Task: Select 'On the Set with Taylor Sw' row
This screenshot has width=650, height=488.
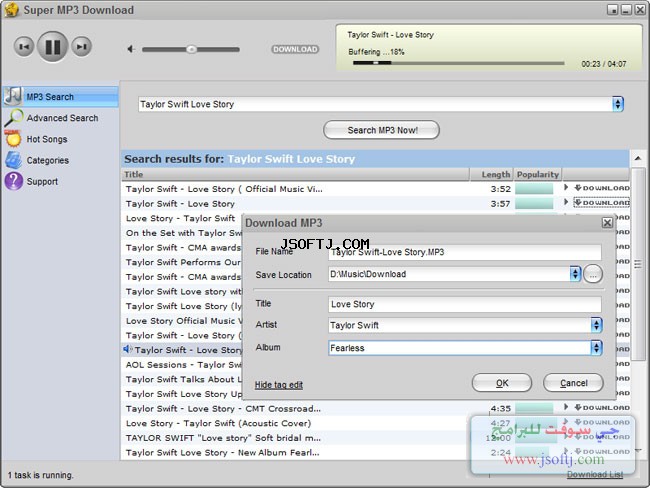Action: [182, 233]
